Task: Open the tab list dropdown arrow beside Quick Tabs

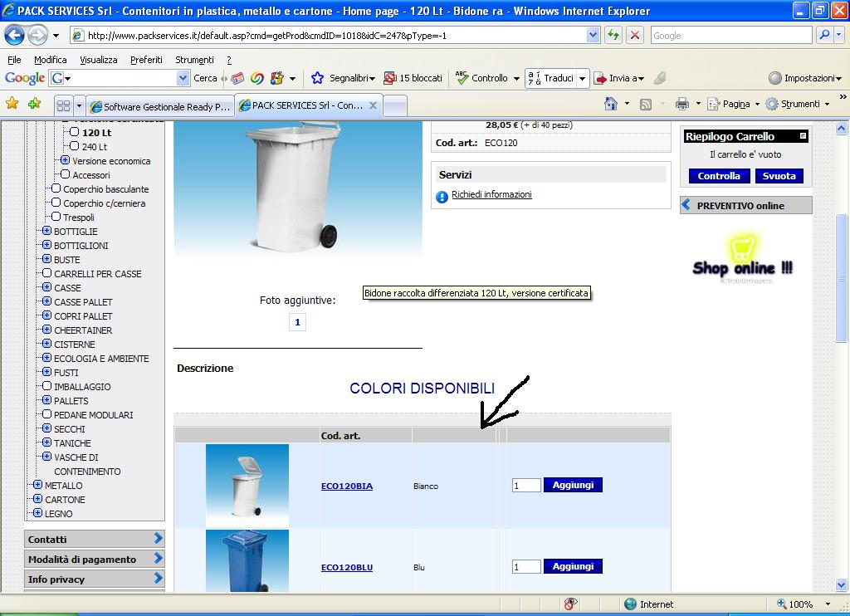Action: click(79, 105)
